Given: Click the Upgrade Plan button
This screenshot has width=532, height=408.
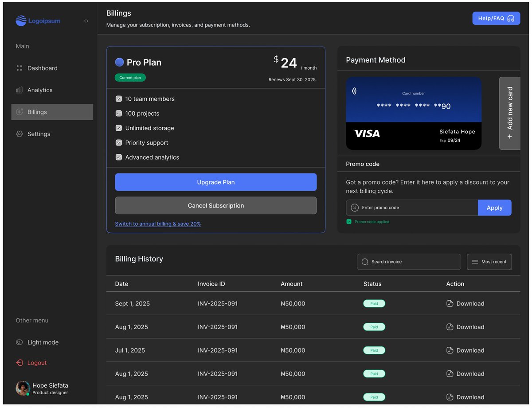Looking at the screenshot, I should click(215, 182).
